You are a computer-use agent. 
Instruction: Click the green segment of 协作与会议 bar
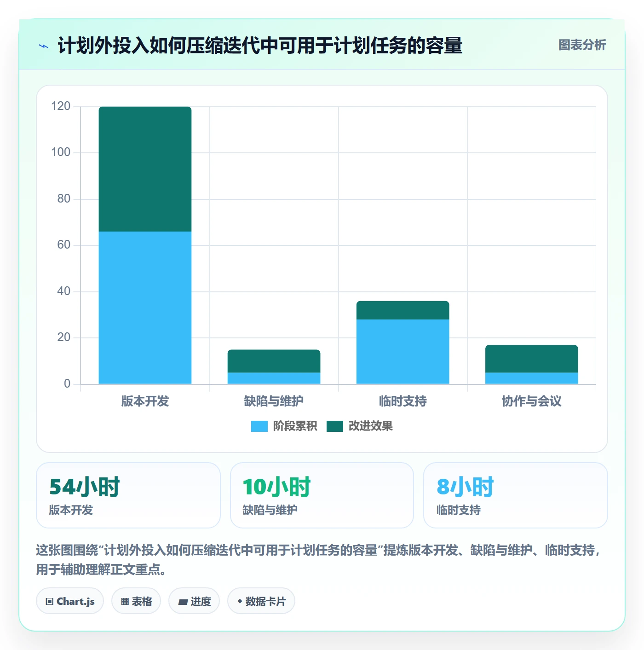tap(531, 359)
